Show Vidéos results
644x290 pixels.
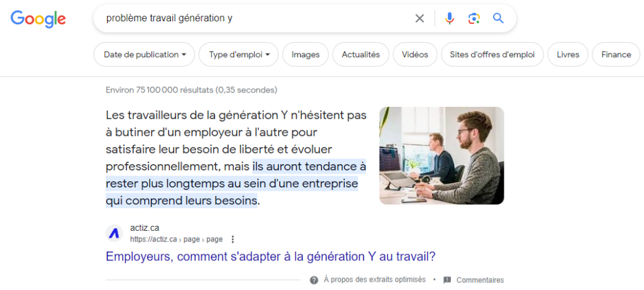point(415,55)
